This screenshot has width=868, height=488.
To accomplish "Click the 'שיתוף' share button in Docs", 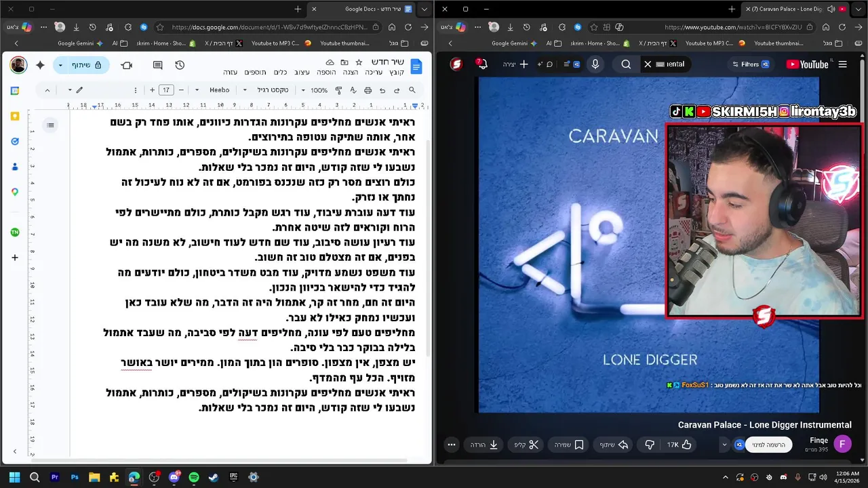I will (87, 65).
